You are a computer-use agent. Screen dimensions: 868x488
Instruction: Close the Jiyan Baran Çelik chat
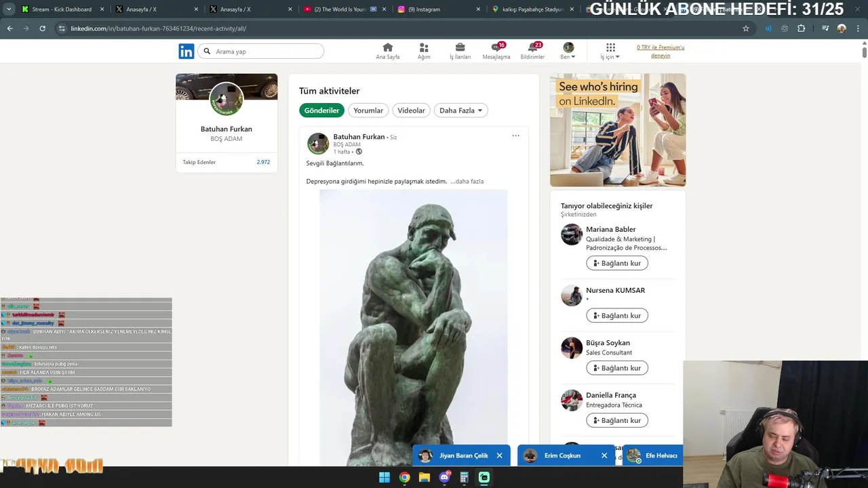[500, 455]
